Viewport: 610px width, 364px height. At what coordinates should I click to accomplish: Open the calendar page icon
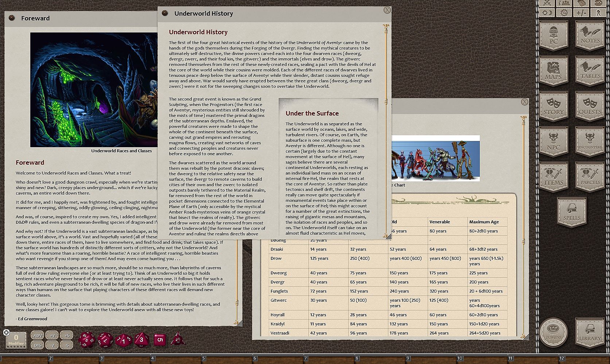[581, 3]
